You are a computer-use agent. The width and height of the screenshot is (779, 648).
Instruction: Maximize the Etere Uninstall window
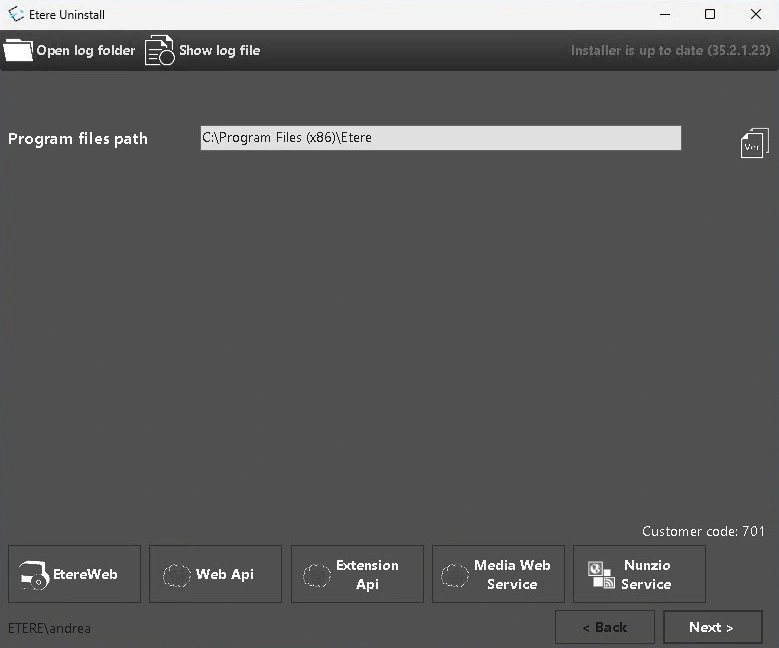(710, 15)
